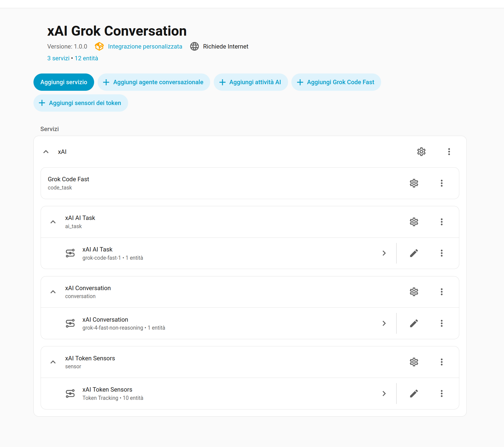Open the three-dot menu for Grok Code Fast
Screen dimensions: 504x447
coord(442,183)
